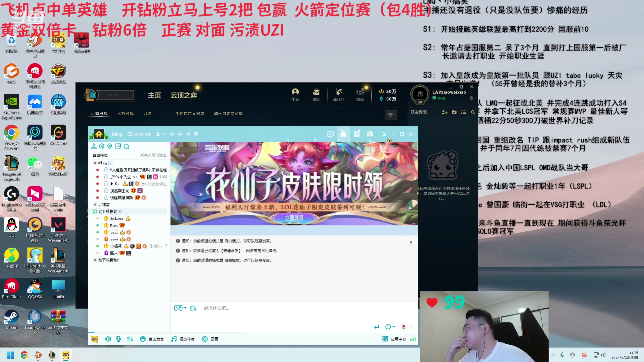Open 加入自定义对局 in League client
This screenshot has width=644, height=362.
point(228,113)
